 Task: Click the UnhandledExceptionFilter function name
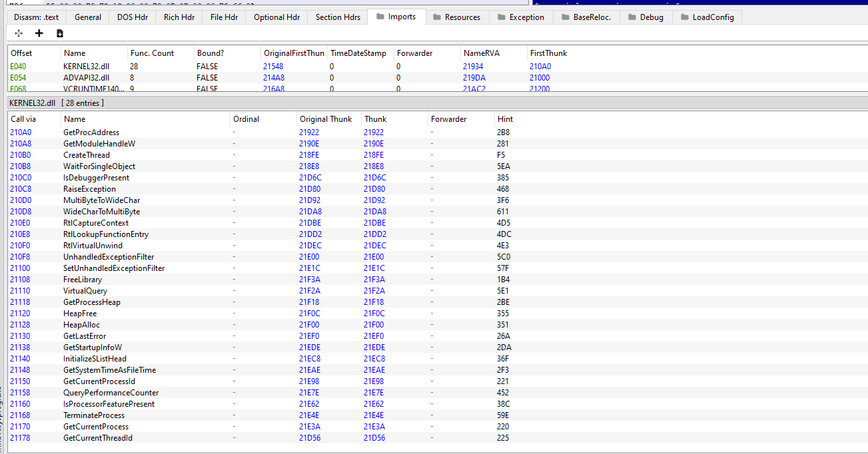pyautogui.click(x=109, y=257)
